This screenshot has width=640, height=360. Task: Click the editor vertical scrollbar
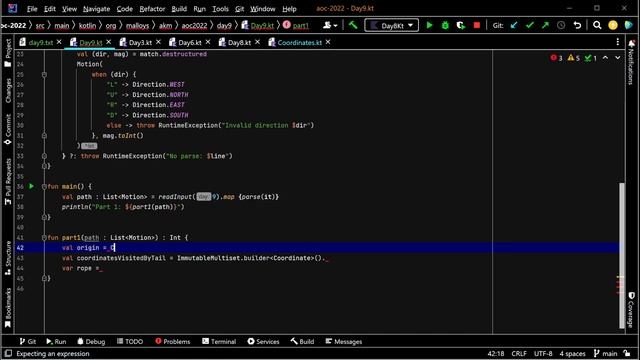point(622,255)
